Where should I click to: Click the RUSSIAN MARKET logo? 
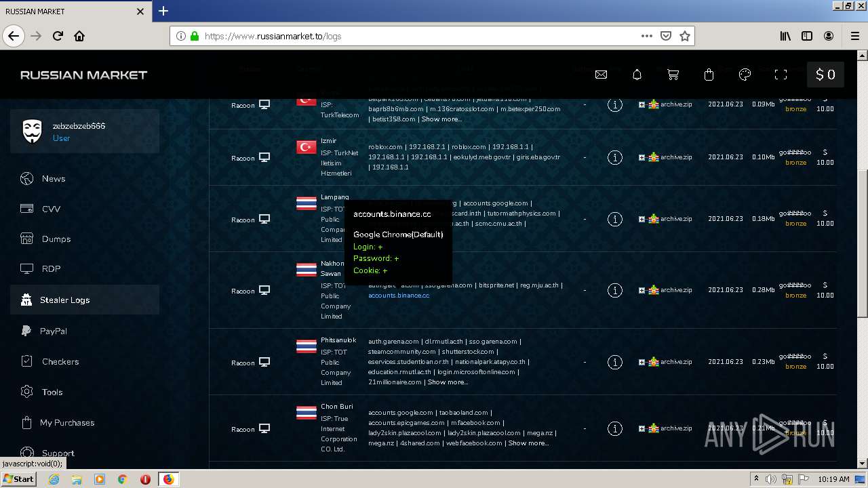click(83, 75)
